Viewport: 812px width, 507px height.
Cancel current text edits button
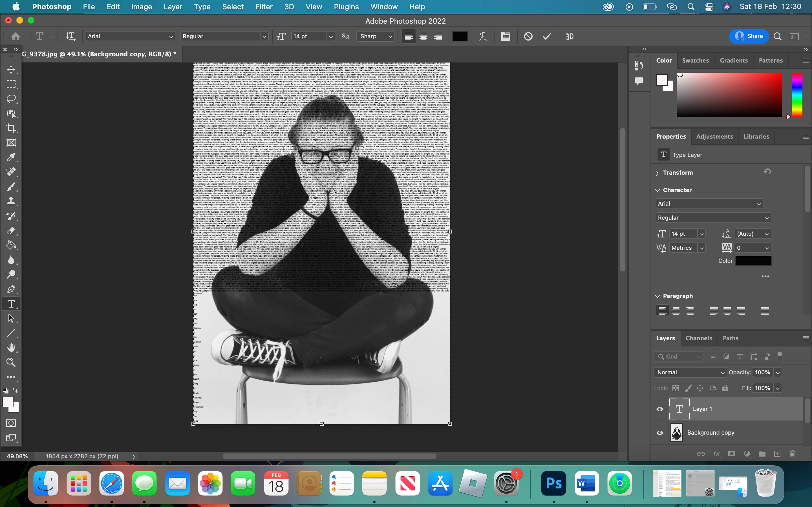coord(528,36)
